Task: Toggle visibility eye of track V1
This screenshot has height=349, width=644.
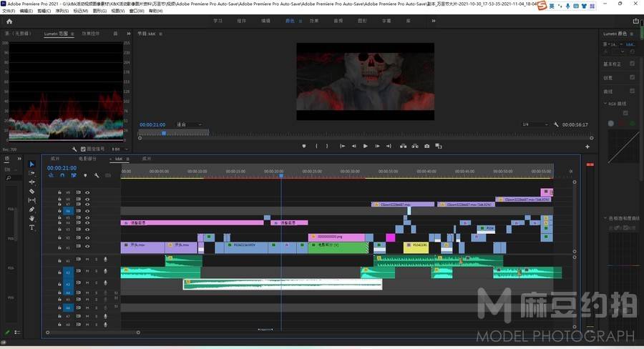Action: coord(87,246)
